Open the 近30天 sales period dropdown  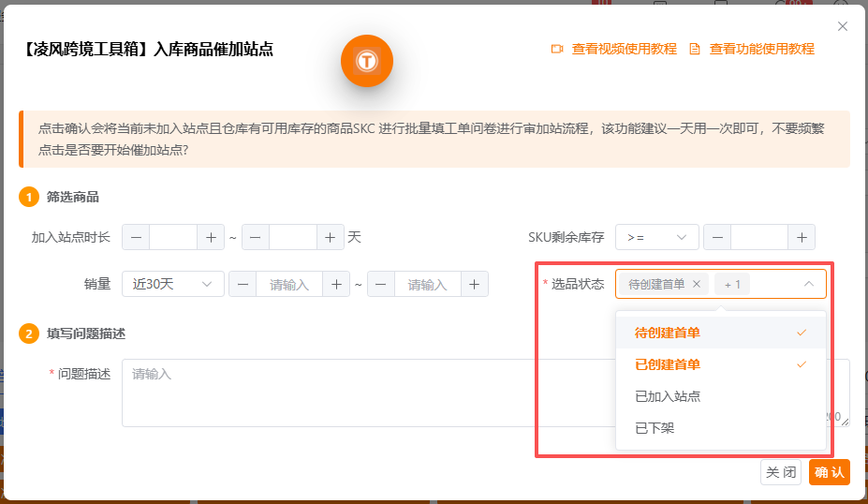tap(172, 284)
